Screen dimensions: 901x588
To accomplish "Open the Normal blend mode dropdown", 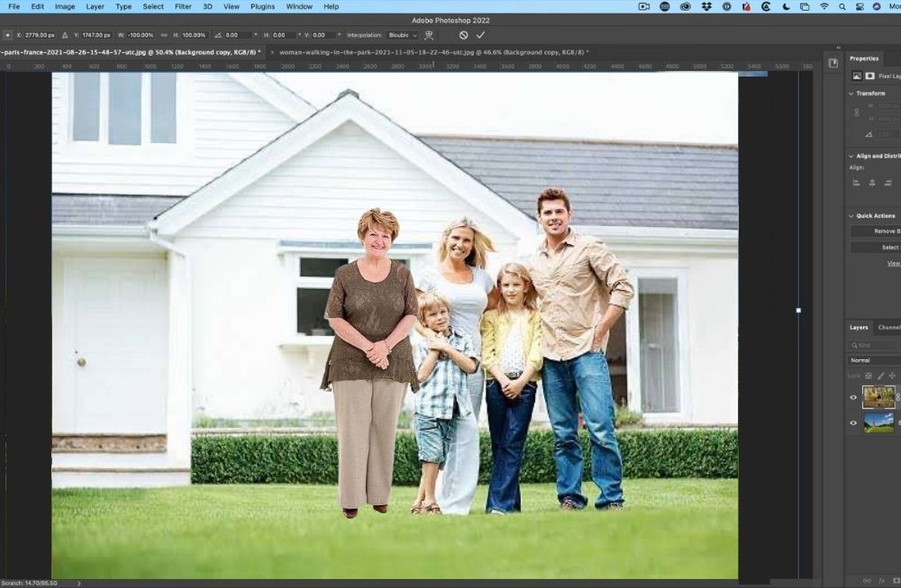I will tap(868, 359).
